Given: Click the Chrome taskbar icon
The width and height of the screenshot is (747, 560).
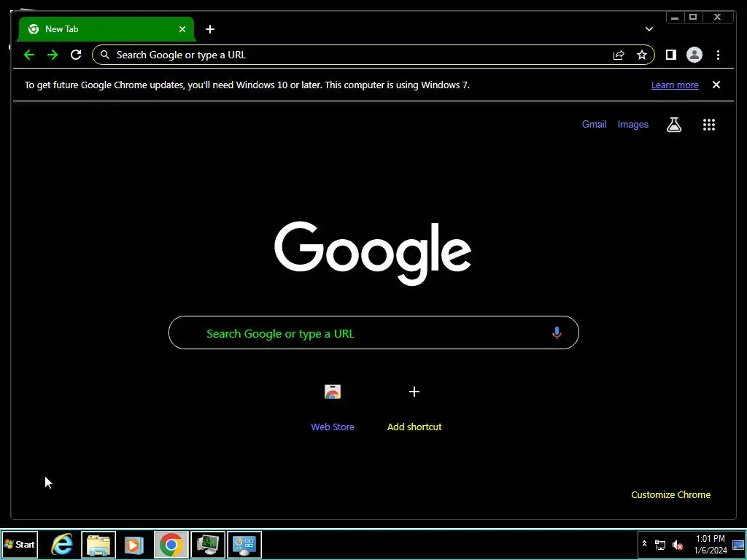Looking at the screenshot, I should tap(171, 544).
